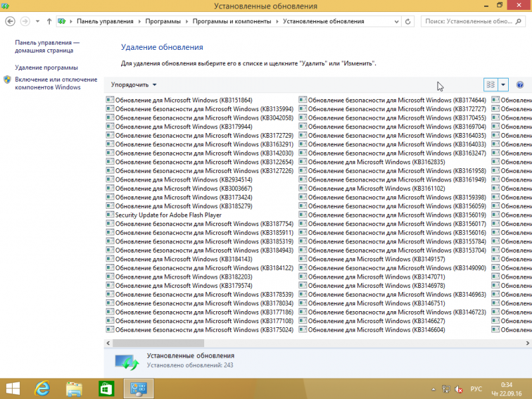This screenshot has height=399, width=532.
Task: Open the muted volume tray icon
Action: 458,389
